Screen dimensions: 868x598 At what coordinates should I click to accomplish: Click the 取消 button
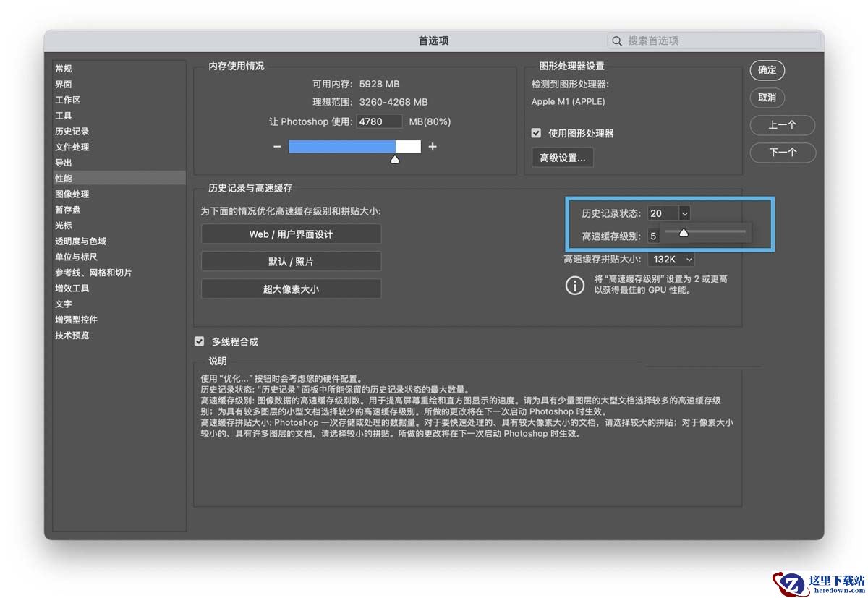[x=767, y=98]
